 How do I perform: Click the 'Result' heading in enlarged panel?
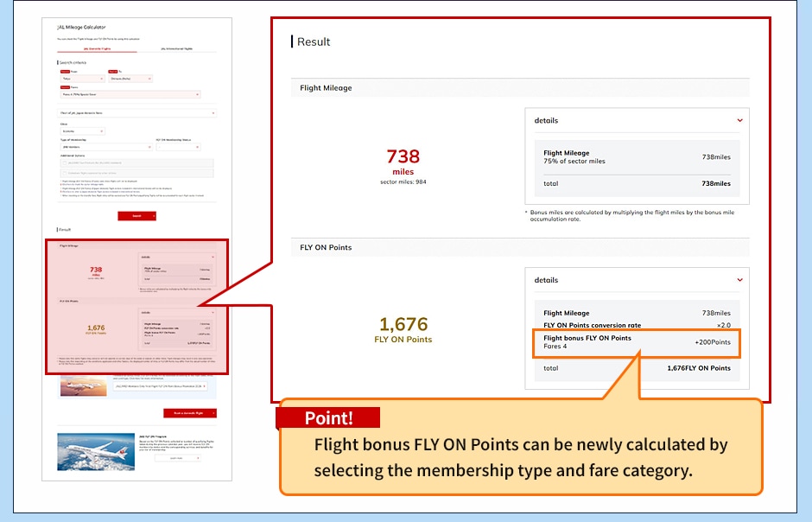pyautogui.click(x=314, y=42)
